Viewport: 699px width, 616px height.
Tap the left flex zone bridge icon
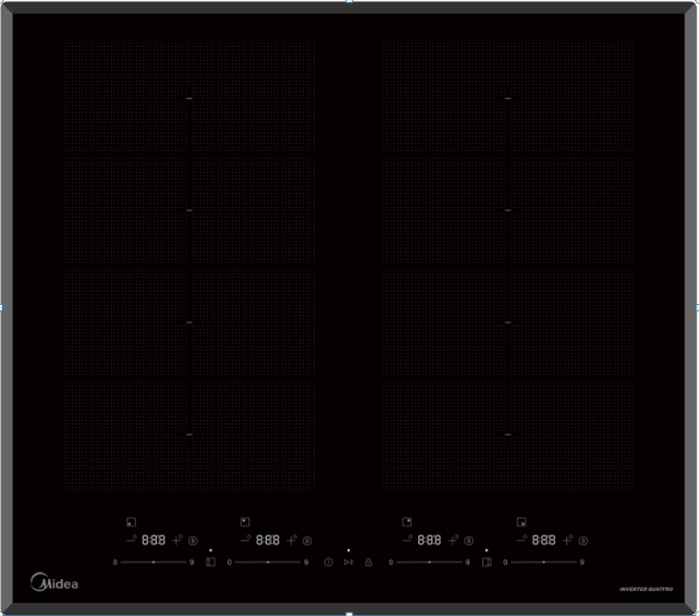click(x=211, y=561)
